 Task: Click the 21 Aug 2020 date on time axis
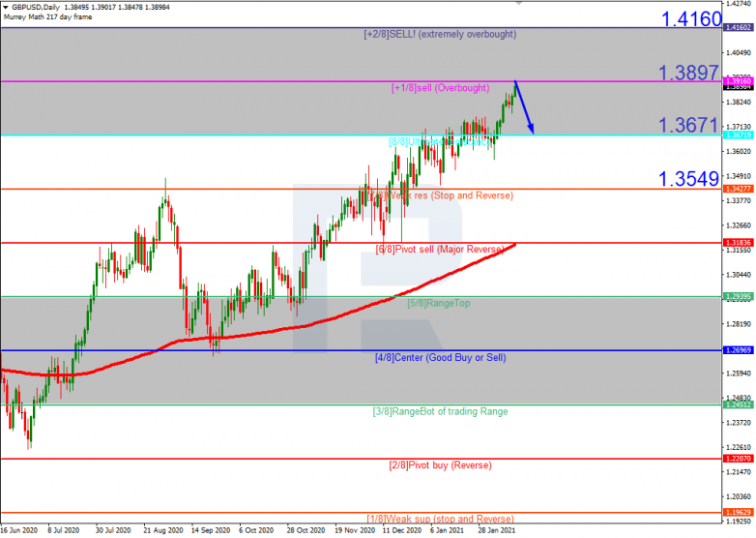pyautogui.click(x=163, y=530)
